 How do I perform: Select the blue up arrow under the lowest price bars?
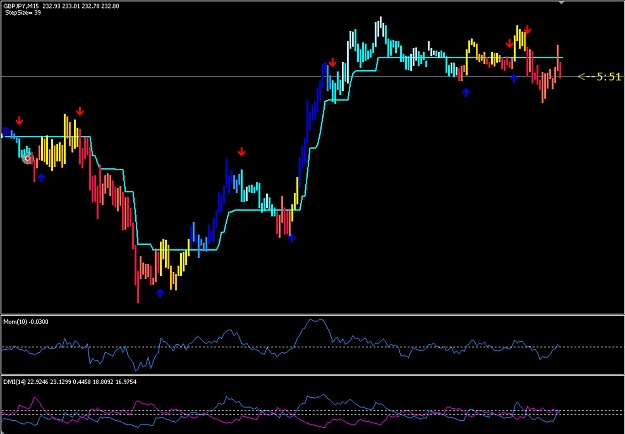click(160, 293)
